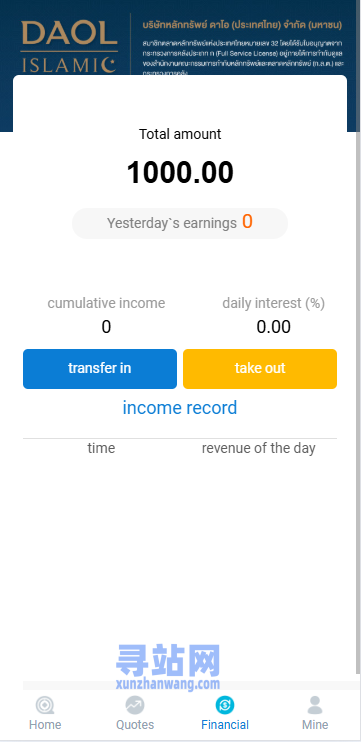Open the Mine profile icon
Viewport: 361px width, 742px height.
315,705
